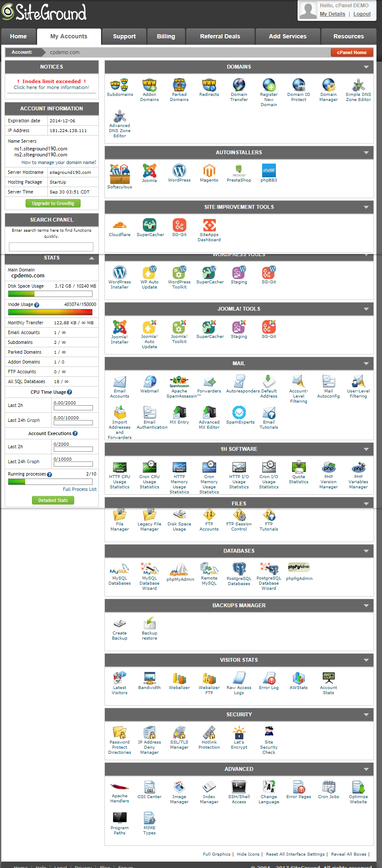Click the Search cPanel input field
Viewport: 382px width, 868px height.
[51, 247]
